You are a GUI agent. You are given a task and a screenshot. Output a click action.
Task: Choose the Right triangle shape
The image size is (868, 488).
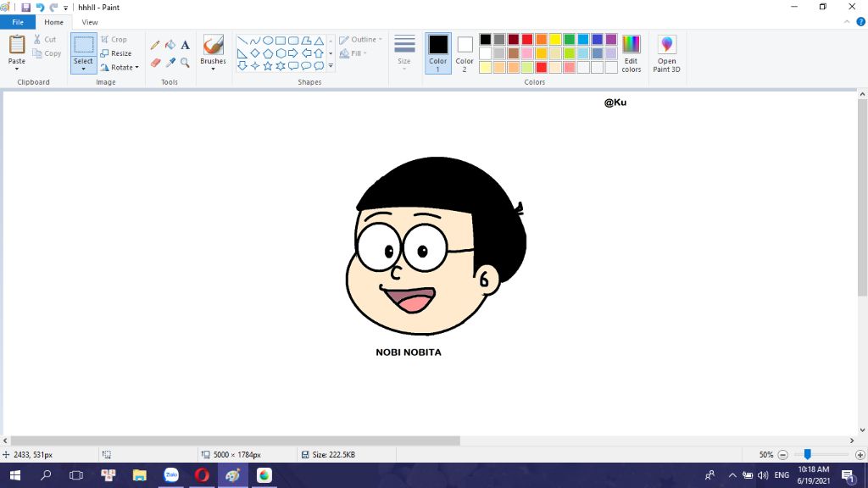click(242, 53)
